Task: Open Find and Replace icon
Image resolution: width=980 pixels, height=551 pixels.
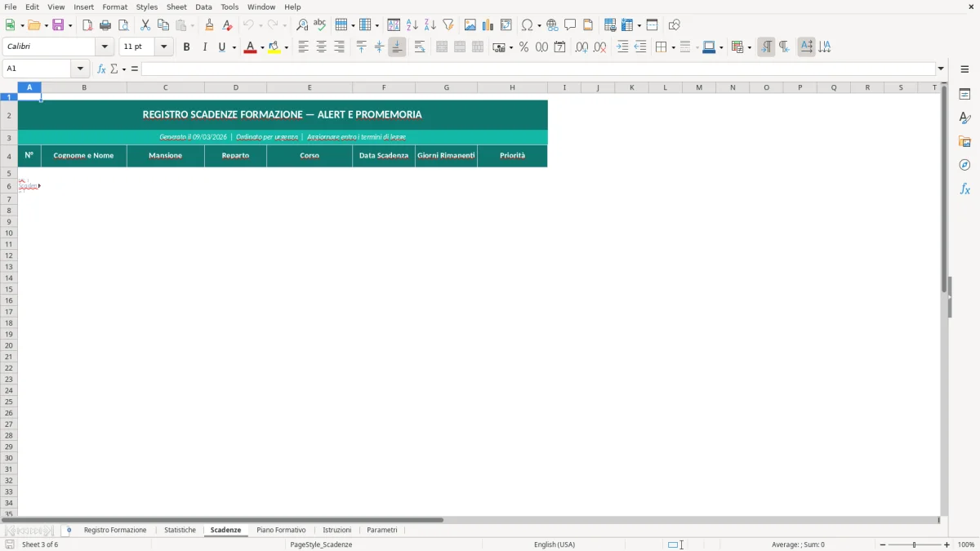Action: [x=302, y=25]
